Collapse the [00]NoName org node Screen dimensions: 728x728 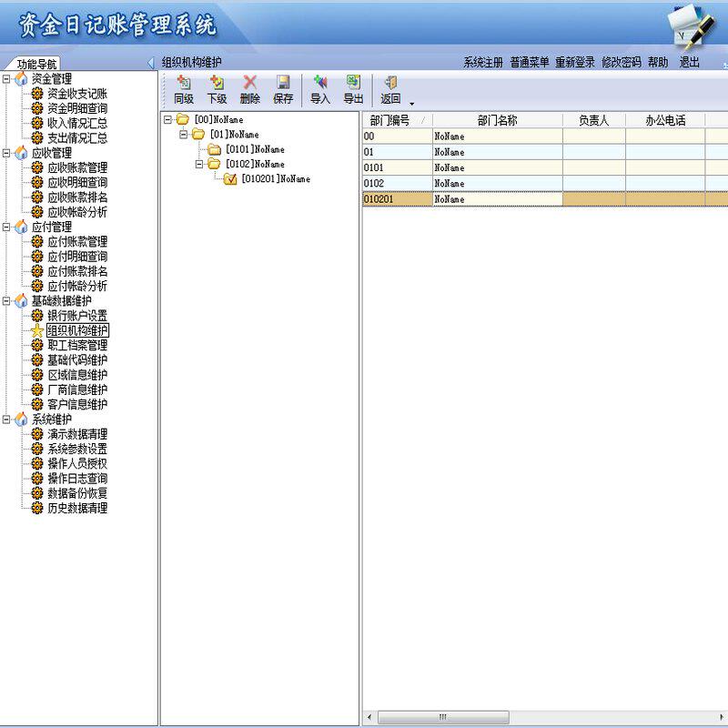pyautogui.click(x=167, y=120)
